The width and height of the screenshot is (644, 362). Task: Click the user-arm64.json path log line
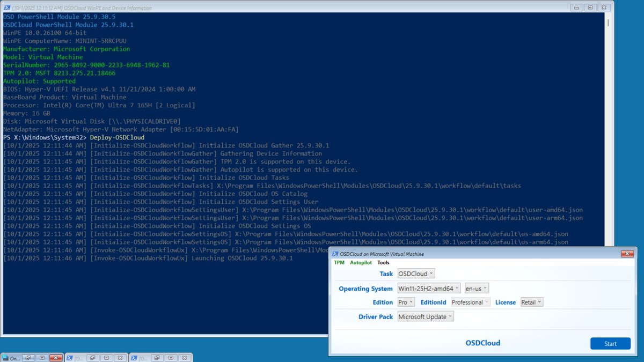click(292, 218)
